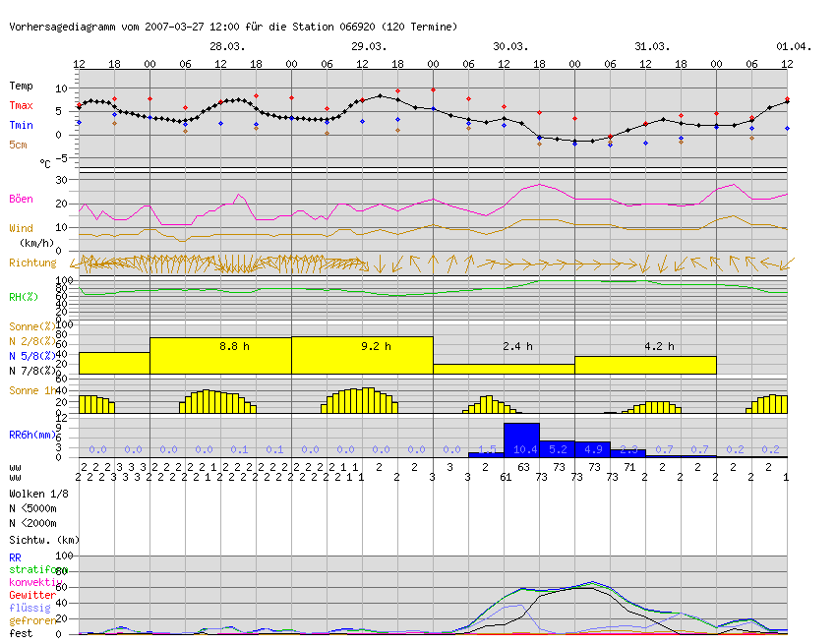Viewport: 836px width, 644px height.
Task: Click the red 'Tmax' legend label
Action: click(x=21, y=105)
